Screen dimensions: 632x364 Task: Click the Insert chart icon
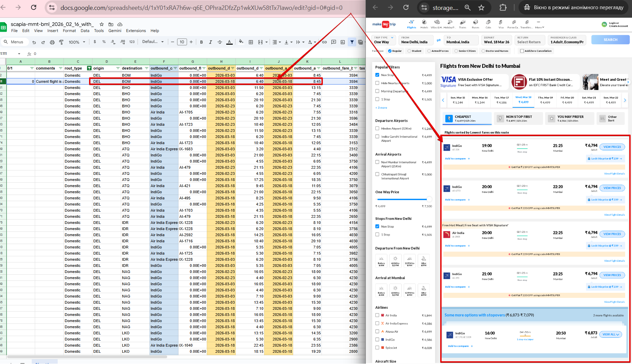[343, 42]
